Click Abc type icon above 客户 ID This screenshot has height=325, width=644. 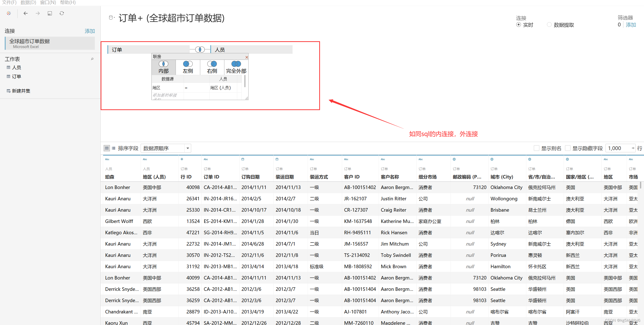pyautogui.click(x=346, y=159)
